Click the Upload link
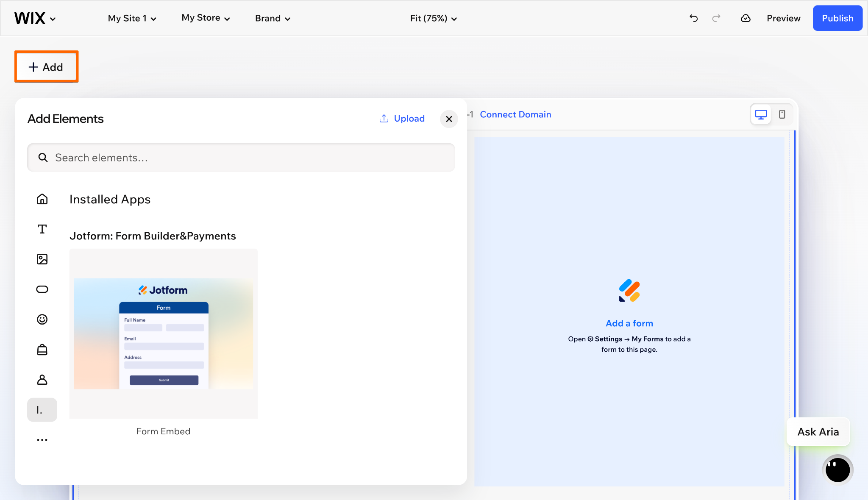Image resolution: width=868 pixels, height=500 pixels. 402,119
